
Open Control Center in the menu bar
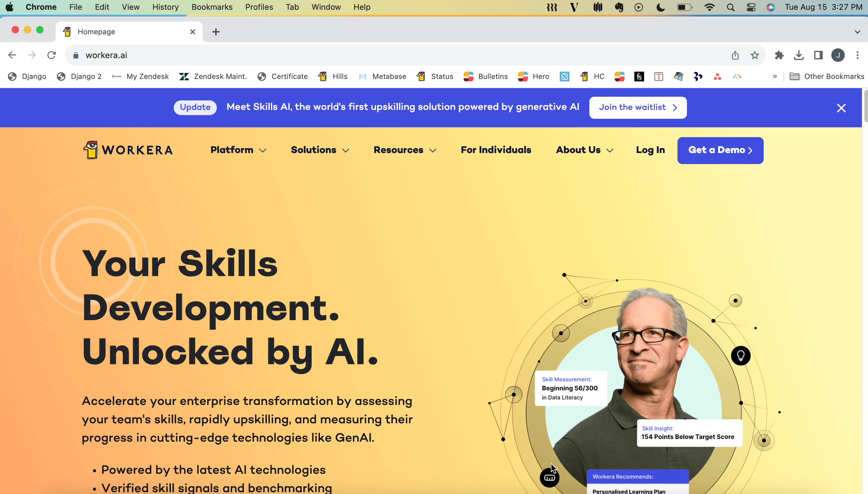(751, 7)
